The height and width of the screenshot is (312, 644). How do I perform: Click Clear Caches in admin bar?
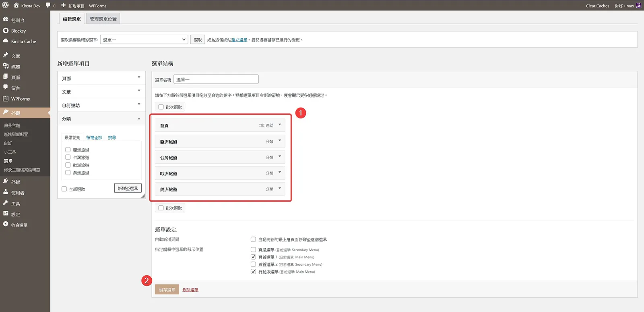tap(598, 6)
